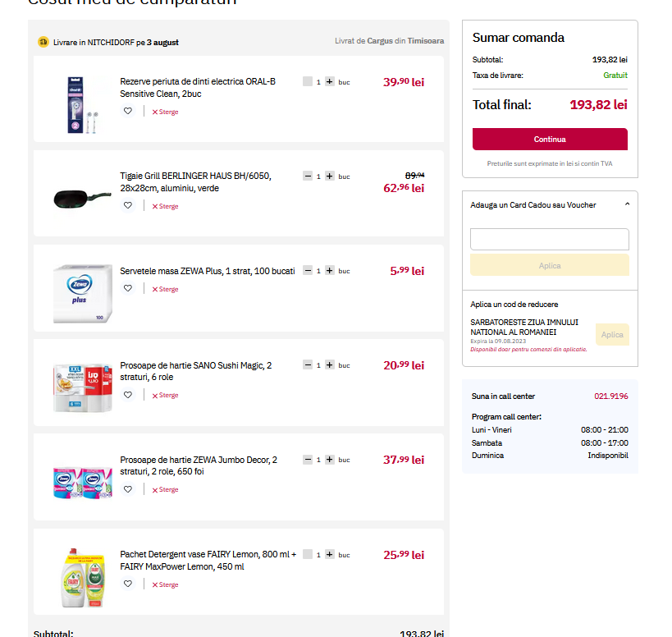The height and width of the screenshot is (637, 672).
Task: Increase quantity of Oral-B brush heads
Action: 330,82
